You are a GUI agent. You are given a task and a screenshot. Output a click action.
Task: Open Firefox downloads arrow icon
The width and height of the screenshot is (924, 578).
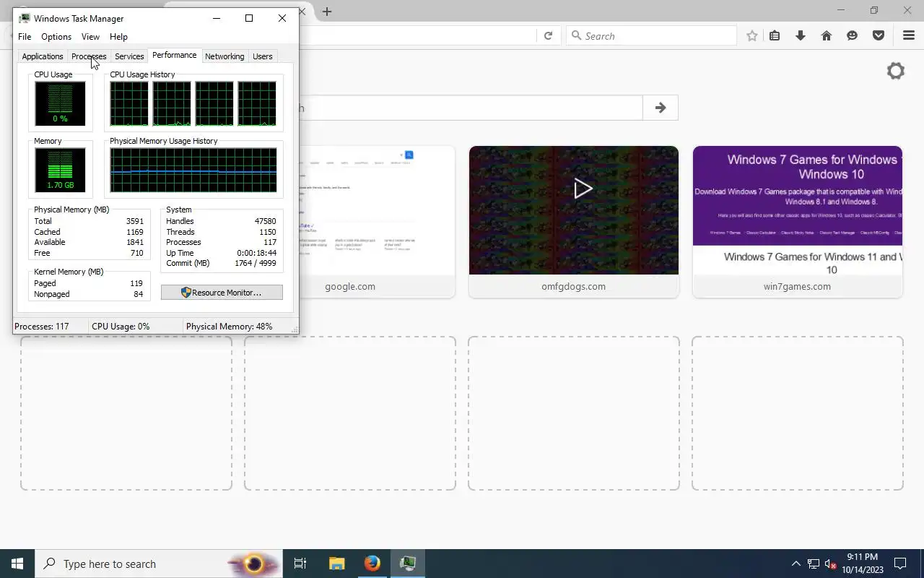tap(801, 35)
